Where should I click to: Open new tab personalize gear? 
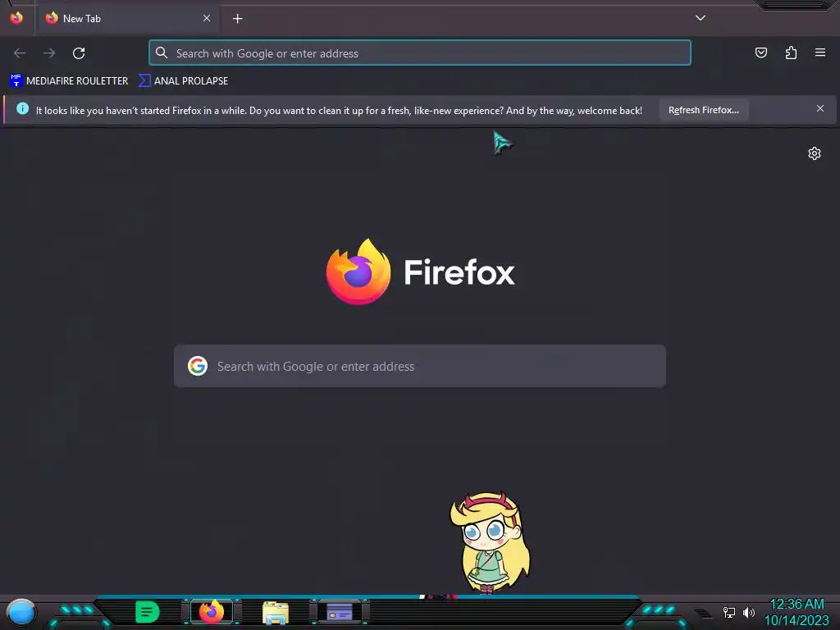815,153
